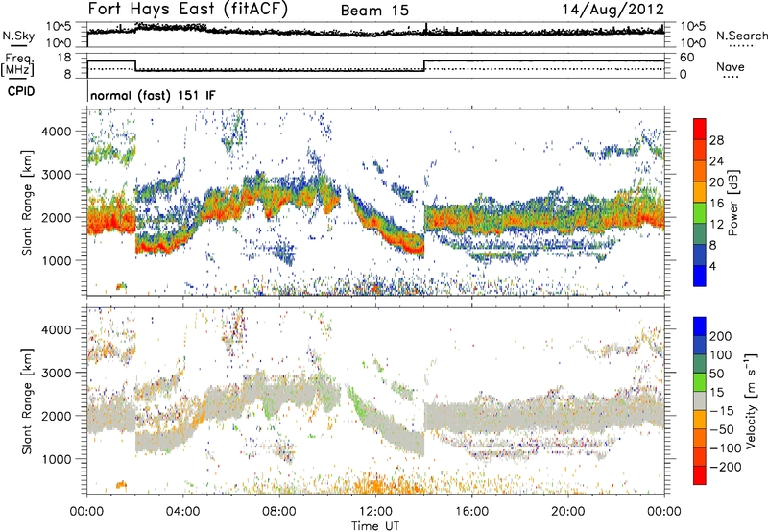Click the '-200' tick on Velocity colorbar
Screen dimensions: 768x532
coord(726,467)
